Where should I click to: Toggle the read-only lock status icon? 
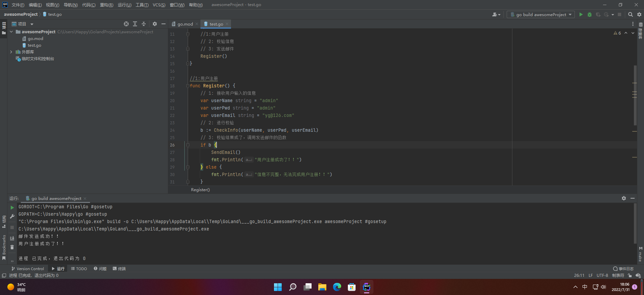[x=630, y=275]
